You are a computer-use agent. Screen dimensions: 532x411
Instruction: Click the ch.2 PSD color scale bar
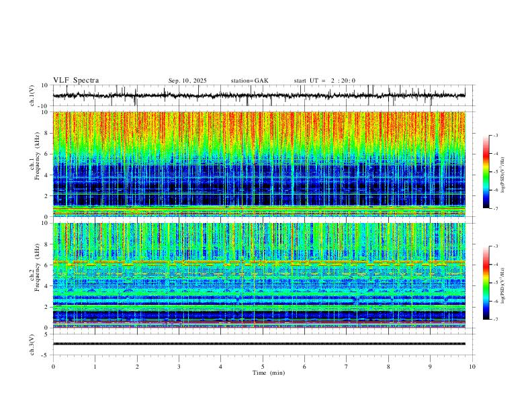click(x=486, y=283)
